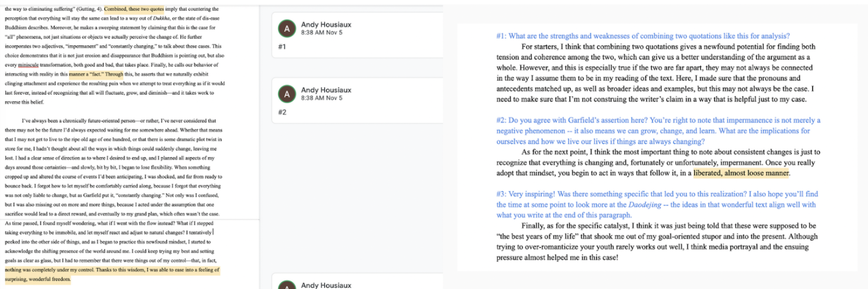Select the Andy Housiaux name above comment #2
The image size is (868, 289).
[x=326, y=90]
